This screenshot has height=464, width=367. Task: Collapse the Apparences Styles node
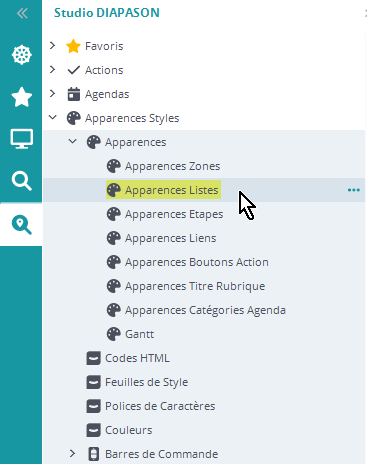(x=53, y=117)
